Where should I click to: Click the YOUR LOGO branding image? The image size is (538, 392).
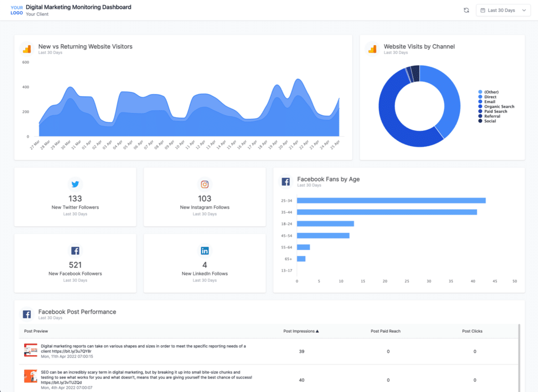click(x=16, y=9)
